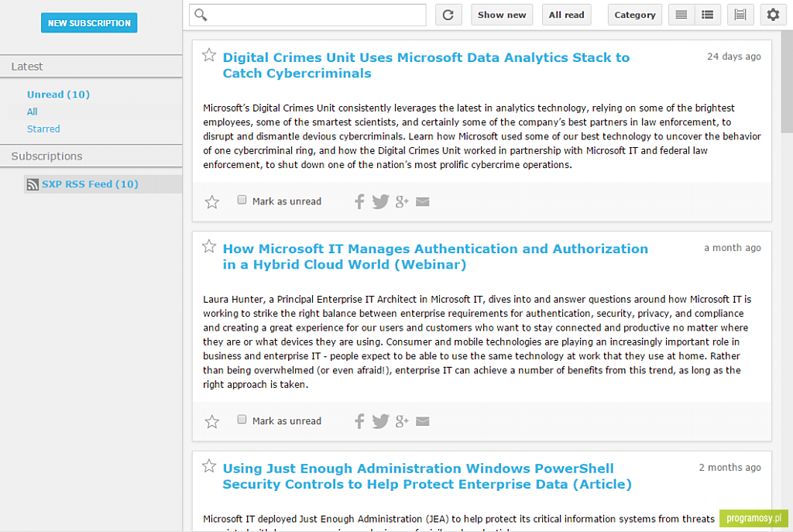Click the '2 months ago' timestamp
Image resolution: width=793 pixels, height=532 pixels.
(x=729, y=468)
